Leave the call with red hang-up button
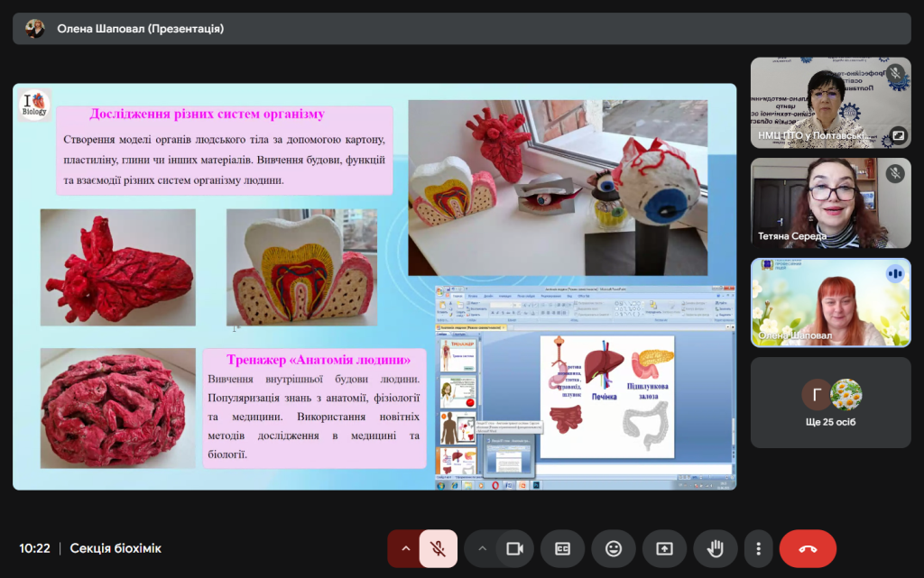Image resolution: width=924 pixels, height=578 pixels. click(x=808, y=548)
